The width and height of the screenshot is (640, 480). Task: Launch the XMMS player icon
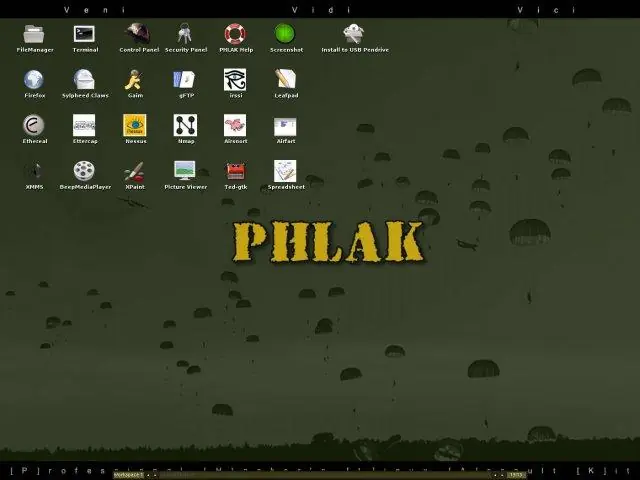tap(34, 171)
